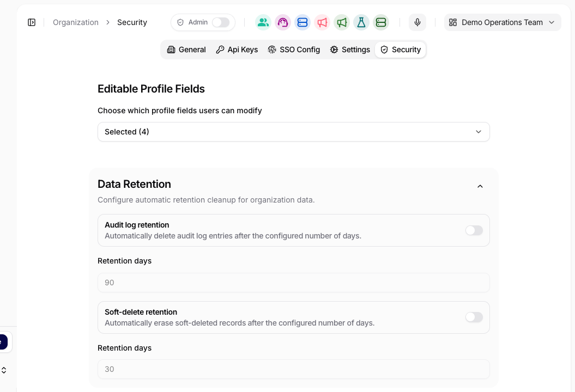This screenshot has height=392, width=575.
Task: Click the audit log Retention days field showing 90
Action: click(293, 283)
